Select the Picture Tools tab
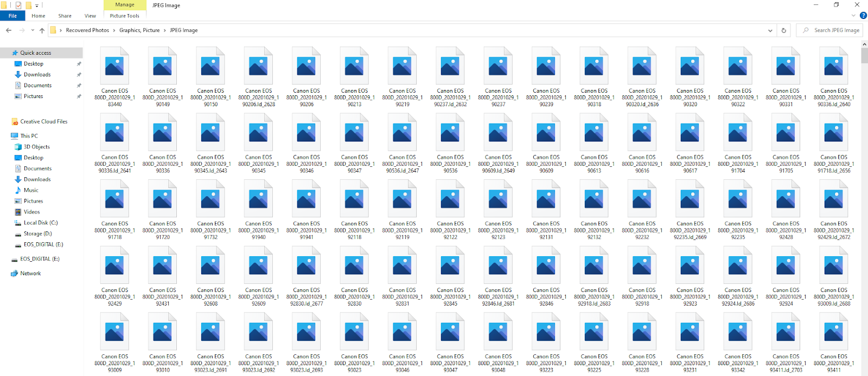 tap(124, 16)
